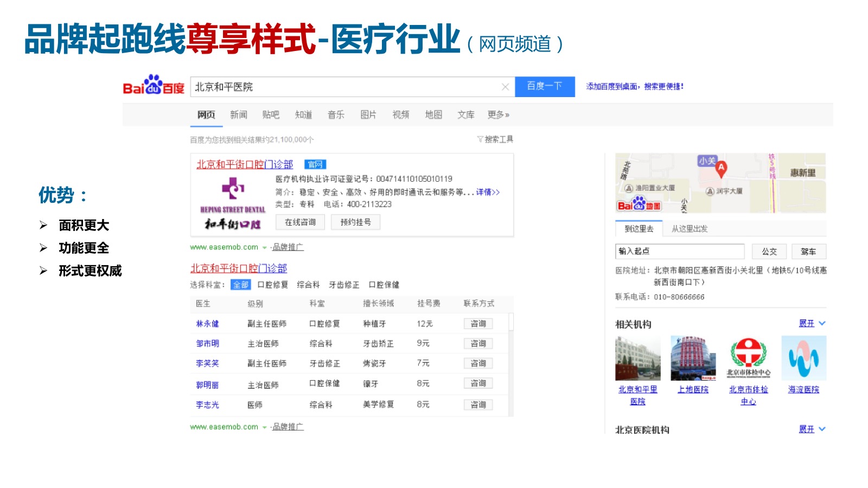The height and width of the screenshot is (488, 868).
Task: Select 口腔修复 department filter
Action: coord(273,285)
